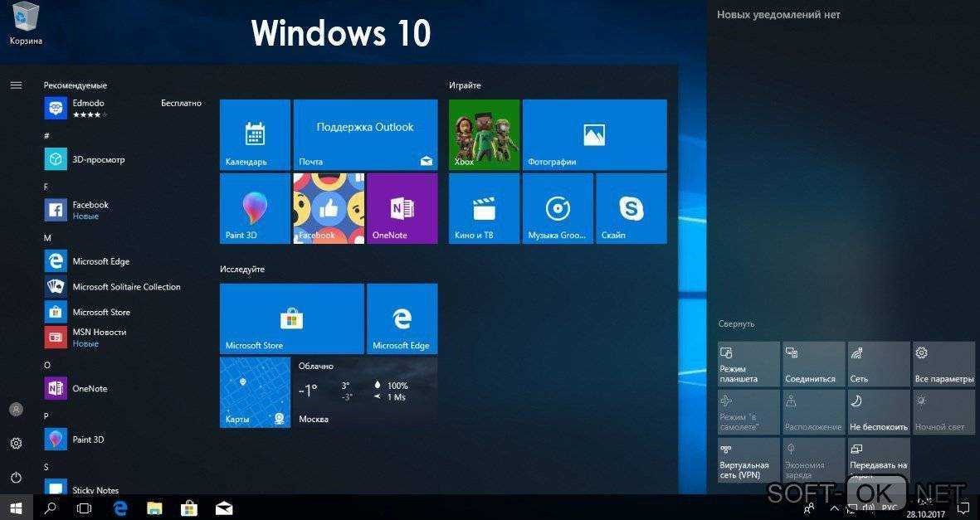Image resolution: width=980 pixels, height=520 pixels.
Task: Open Task View on the taskbar
Action: [85, 508]
